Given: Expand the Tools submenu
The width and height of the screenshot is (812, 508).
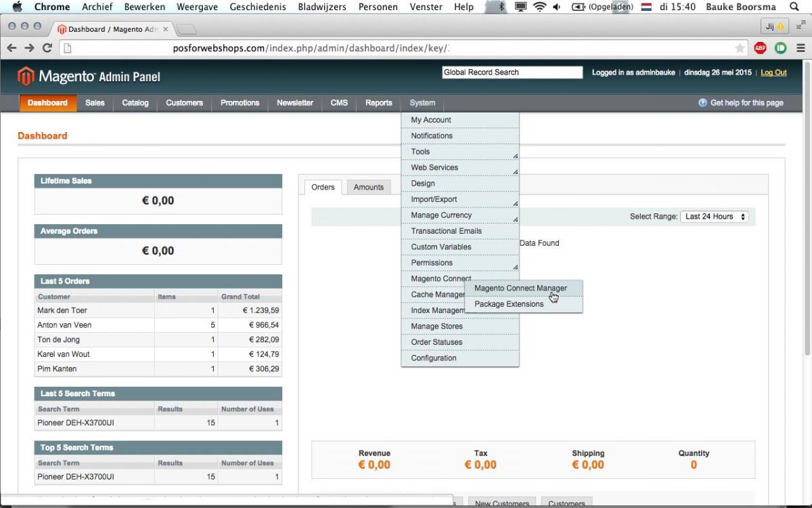Looking at the screenshot, I should (x=460, y=152).
